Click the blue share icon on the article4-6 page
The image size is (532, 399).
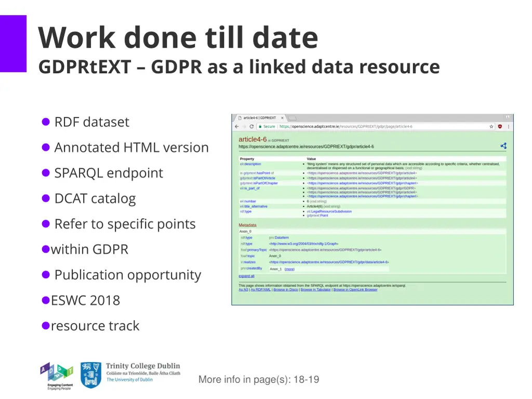[502, 147]
